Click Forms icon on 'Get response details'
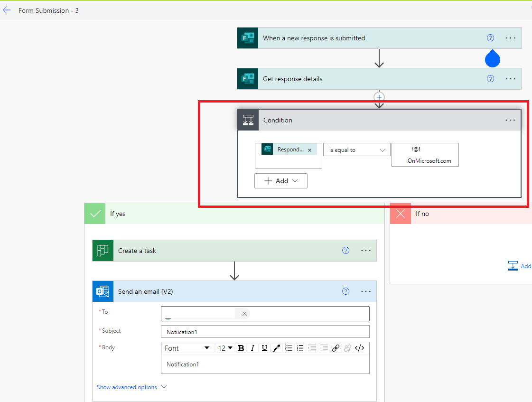The width and height of the screenshot is (532, 402). click(x=248, y=79)
